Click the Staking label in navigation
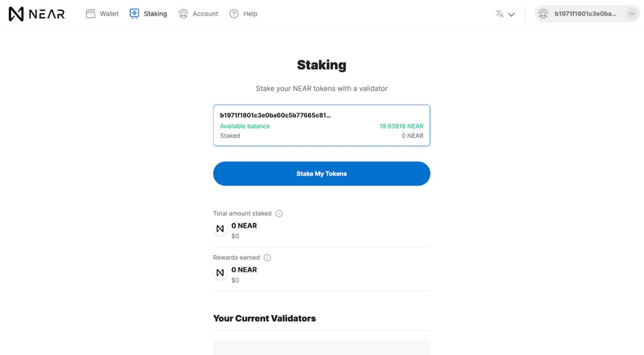 155,13
